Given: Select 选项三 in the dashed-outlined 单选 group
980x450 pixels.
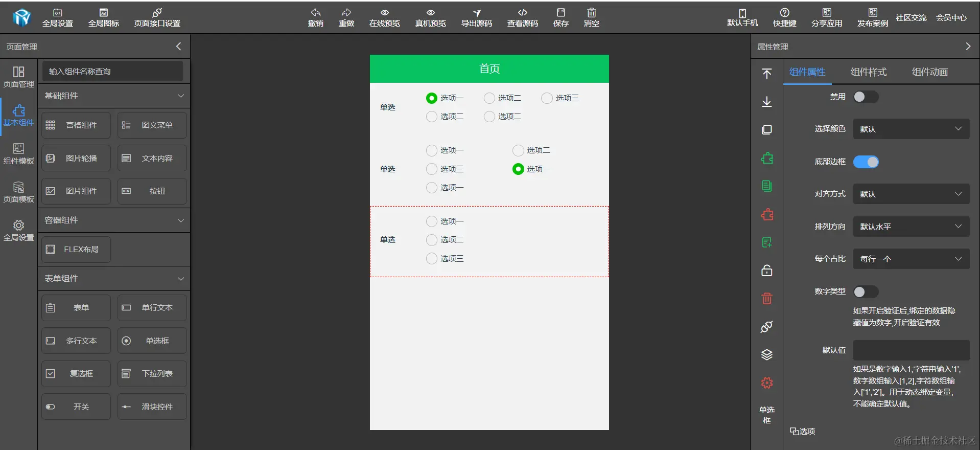Looking at the screenshot, I should tap(432, 259).
